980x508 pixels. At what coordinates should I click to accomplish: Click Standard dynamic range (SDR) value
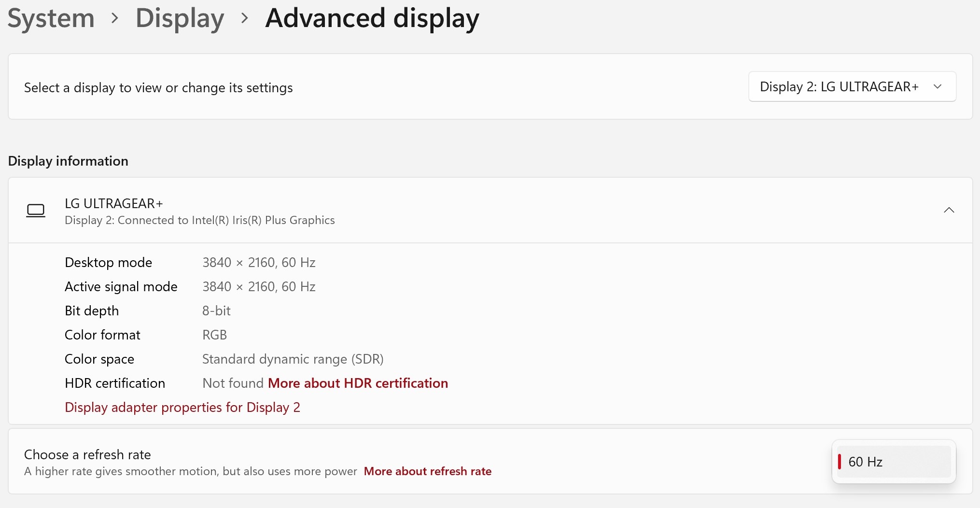[293, 359]
